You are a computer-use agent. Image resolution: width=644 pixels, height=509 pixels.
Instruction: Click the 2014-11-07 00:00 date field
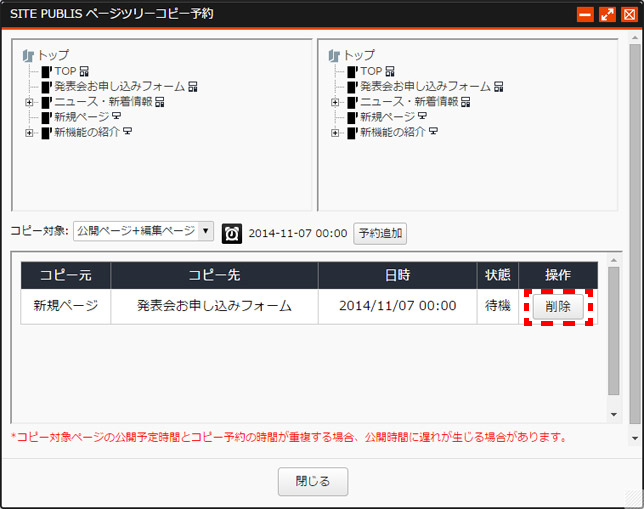[298, 233]
